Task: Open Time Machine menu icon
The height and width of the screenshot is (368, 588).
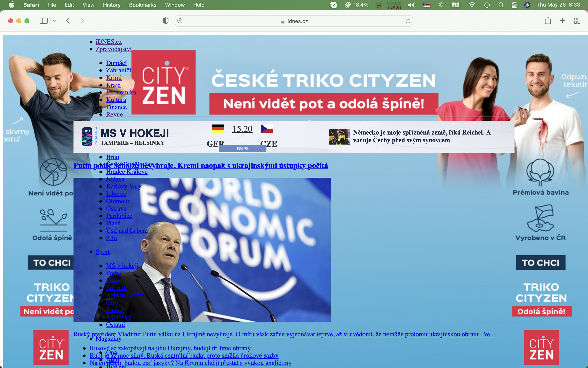Action: pyautogui.click(x=487, y=5)
